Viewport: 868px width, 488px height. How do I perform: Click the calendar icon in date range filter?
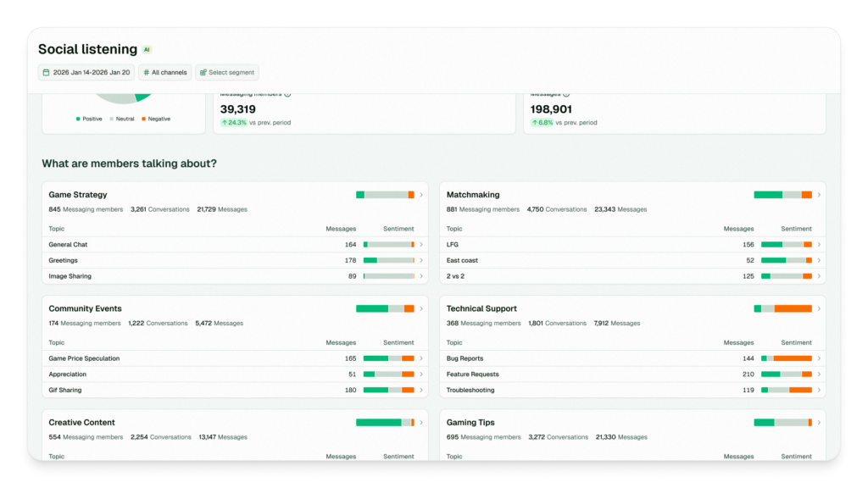point(47,73)
